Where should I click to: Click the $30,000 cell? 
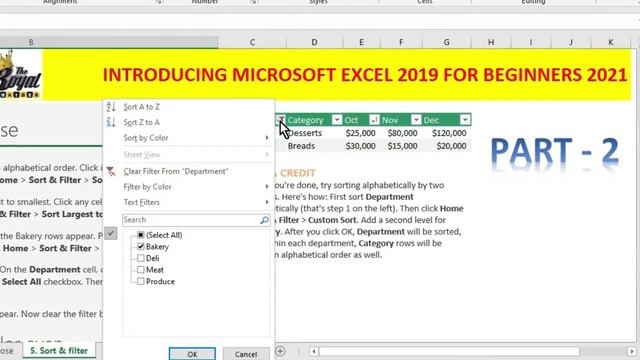pos(361,146)
